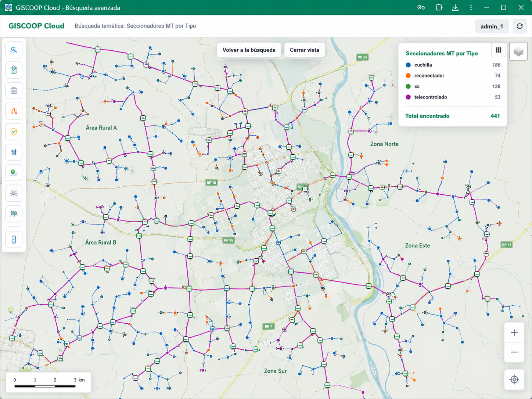Open the admin_1 user menu
The image size is (532, 399).
(492, 26)
